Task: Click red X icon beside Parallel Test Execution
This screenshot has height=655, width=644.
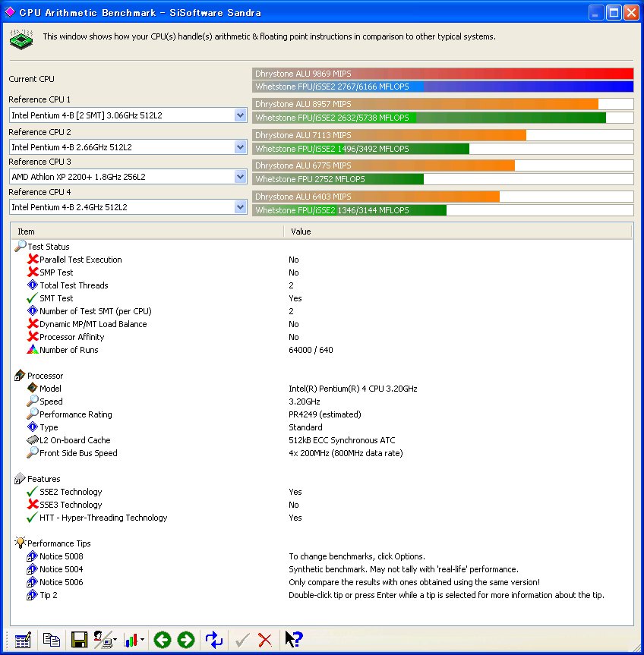Action: pyautogui.click(x=33, y=259)
